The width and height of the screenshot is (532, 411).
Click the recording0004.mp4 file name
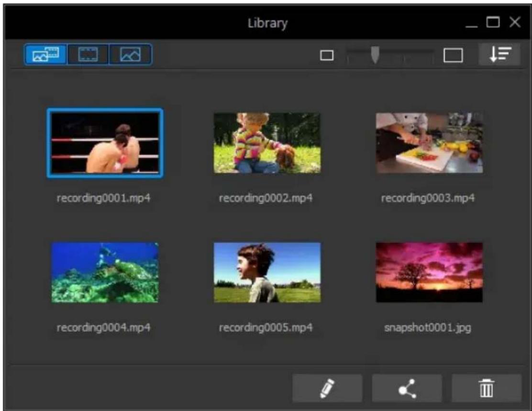[103, 328]
